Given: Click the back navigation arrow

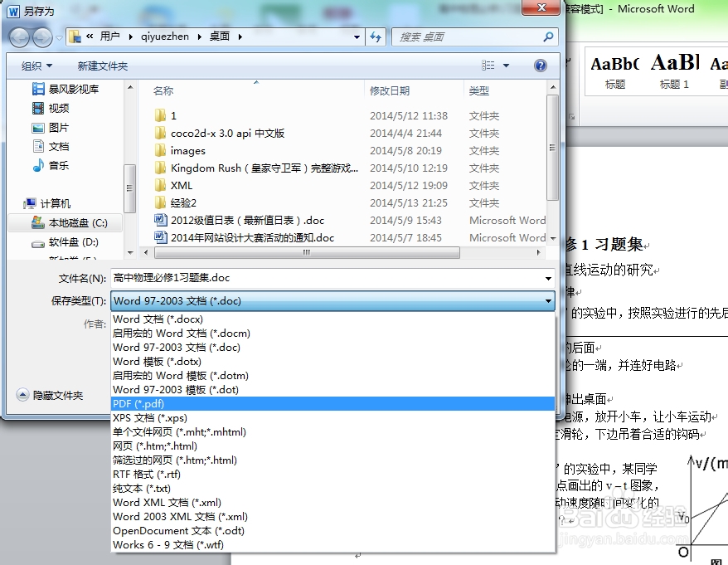Looking at the screenshot, I should 18,37.
